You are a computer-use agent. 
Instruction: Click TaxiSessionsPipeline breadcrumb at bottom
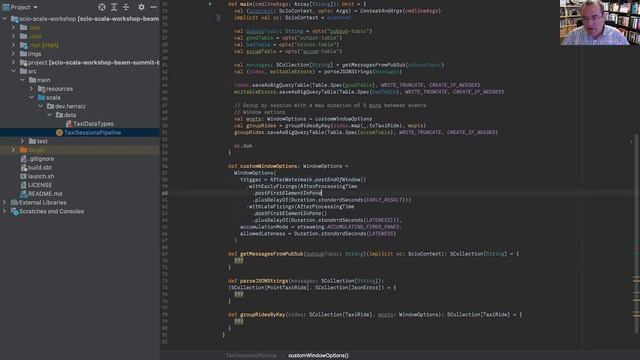pos(251,356)
